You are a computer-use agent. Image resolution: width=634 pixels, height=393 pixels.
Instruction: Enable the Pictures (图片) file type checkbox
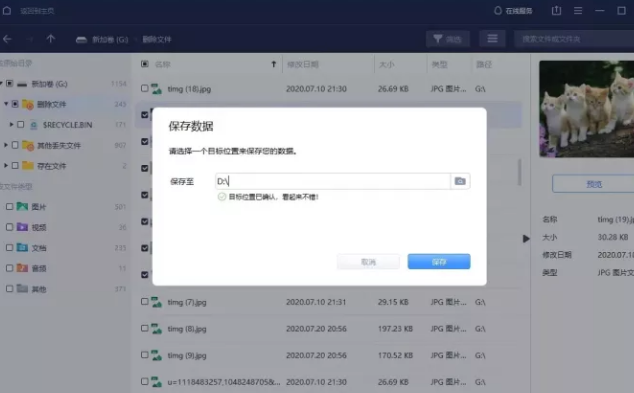point(9,207)
